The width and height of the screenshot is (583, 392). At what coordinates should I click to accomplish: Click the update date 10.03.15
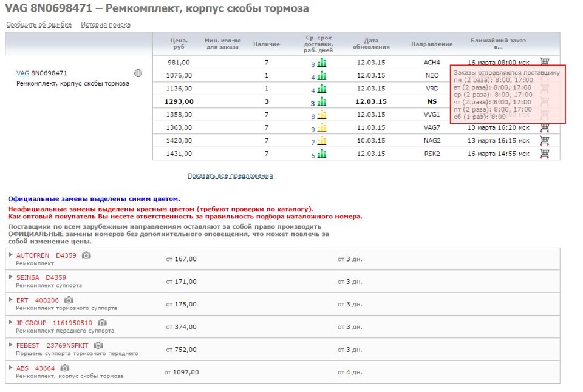tap(371, 140)
